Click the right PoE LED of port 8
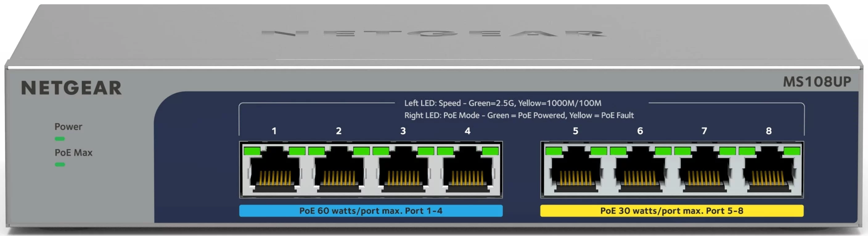 coord(792,151)
